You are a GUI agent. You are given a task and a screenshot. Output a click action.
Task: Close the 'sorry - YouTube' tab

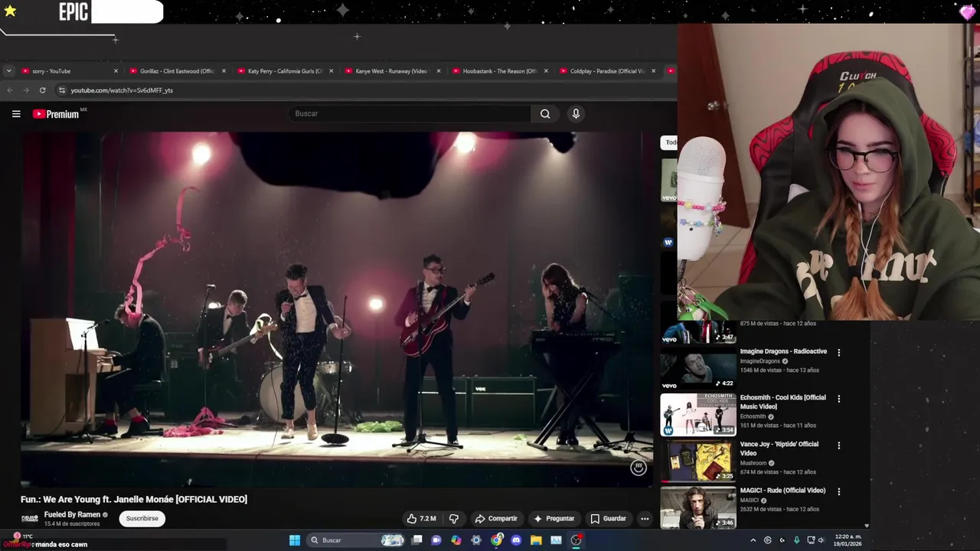coord(116,71)
